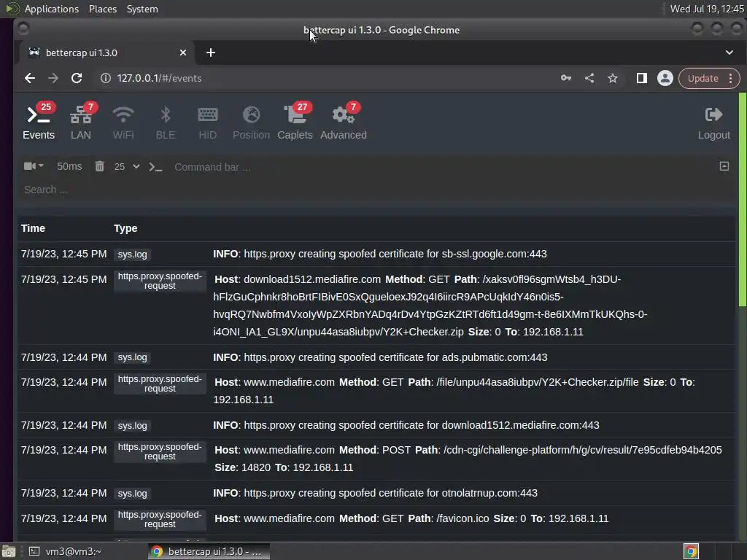
Task: Reload the bettercap page
Action: pos(76,78)
